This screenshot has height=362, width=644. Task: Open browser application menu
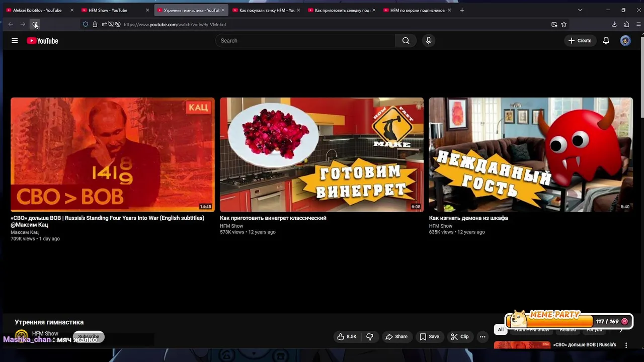638,24
